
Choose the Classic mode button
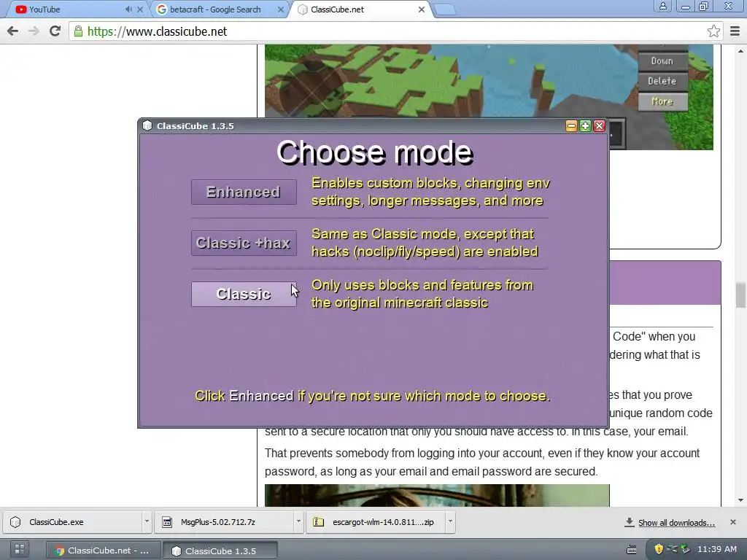coord(244,294)
